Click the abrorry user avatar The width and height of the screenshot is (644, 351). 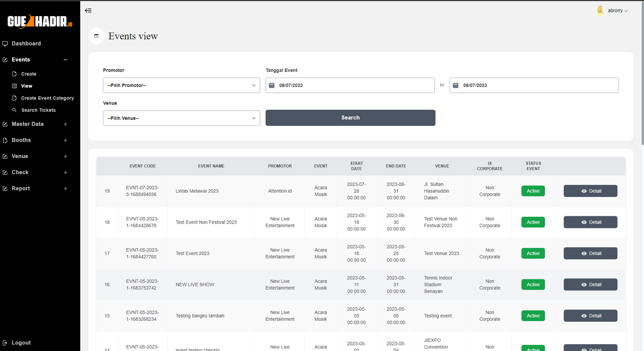click(600, 10)
